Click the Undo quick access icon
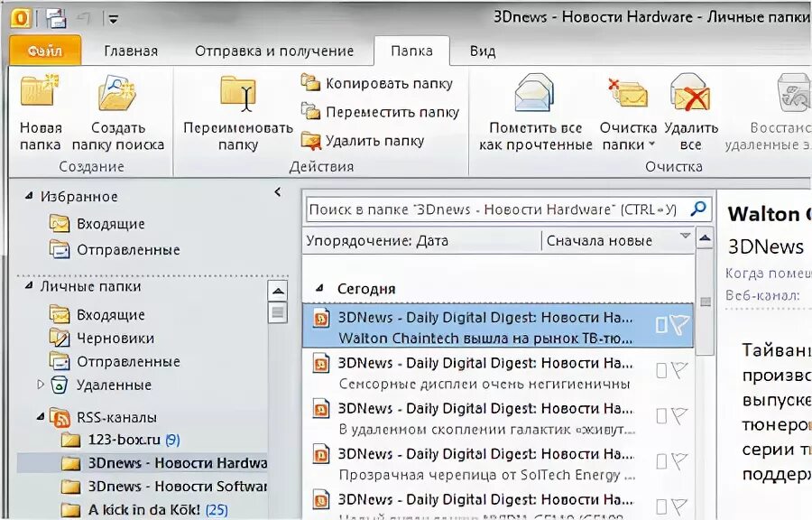812x520 pixels. tap(84, 19)
